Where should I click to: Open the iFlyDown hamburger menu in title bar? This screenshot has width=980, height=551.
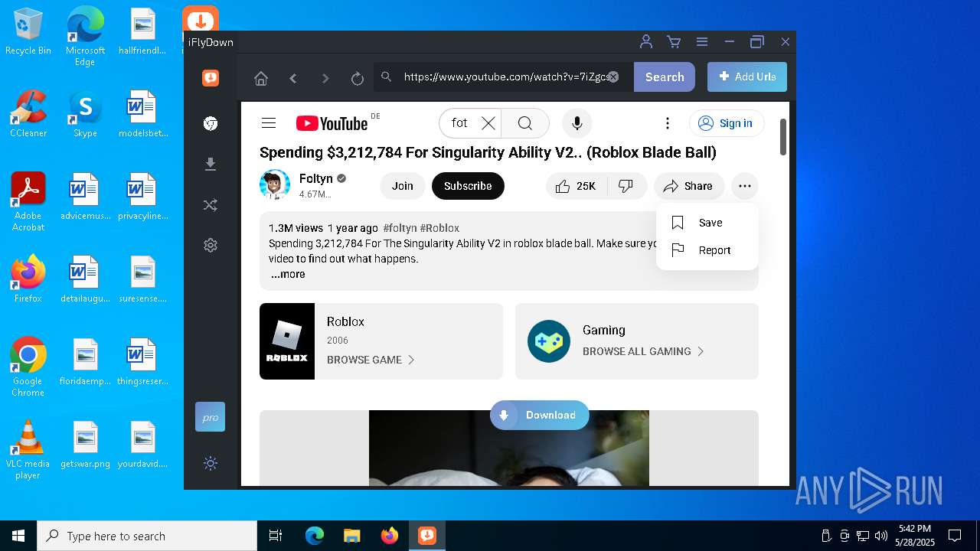(701, 42)
